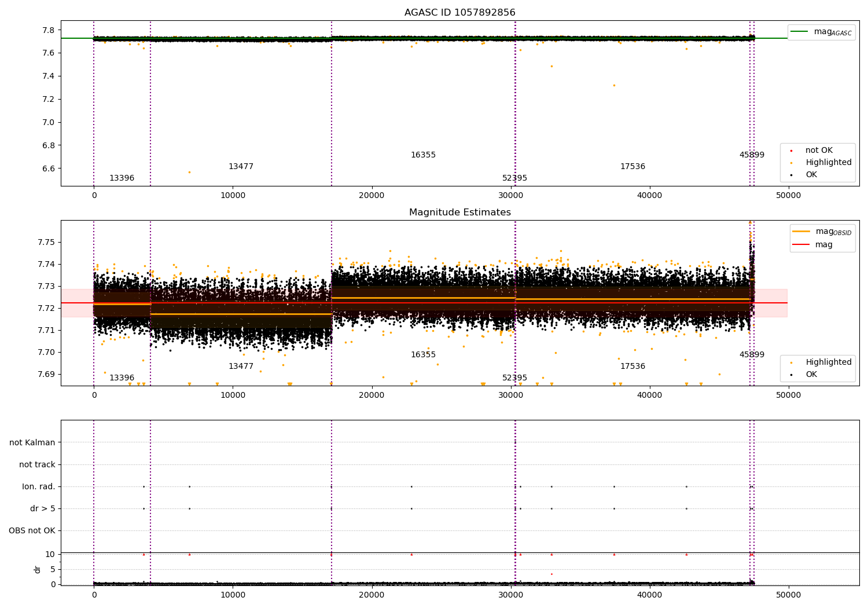
Task: Click the 'Ion. rad.' y-axis label
Action: pyautogui.click(x=39, y=486)
